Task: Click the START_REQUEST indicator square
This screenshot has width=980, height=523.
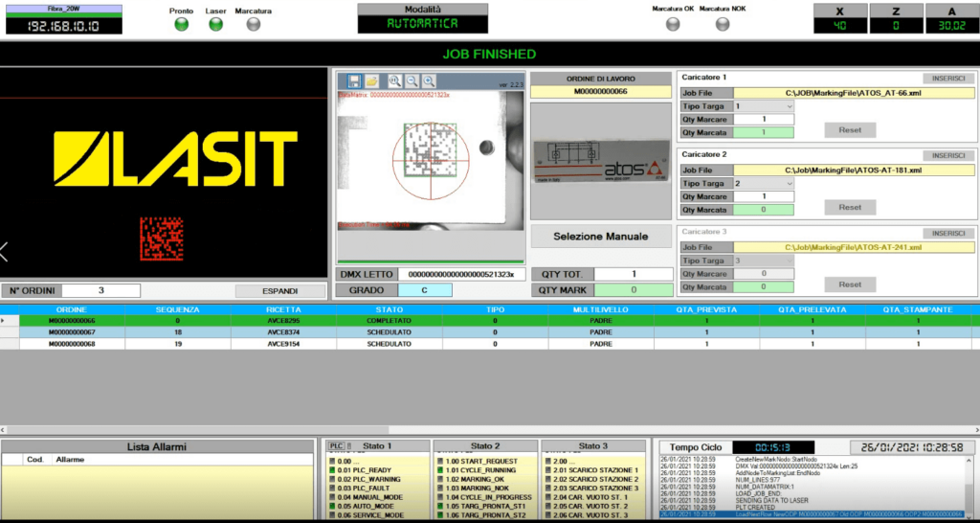Action: 440,461
